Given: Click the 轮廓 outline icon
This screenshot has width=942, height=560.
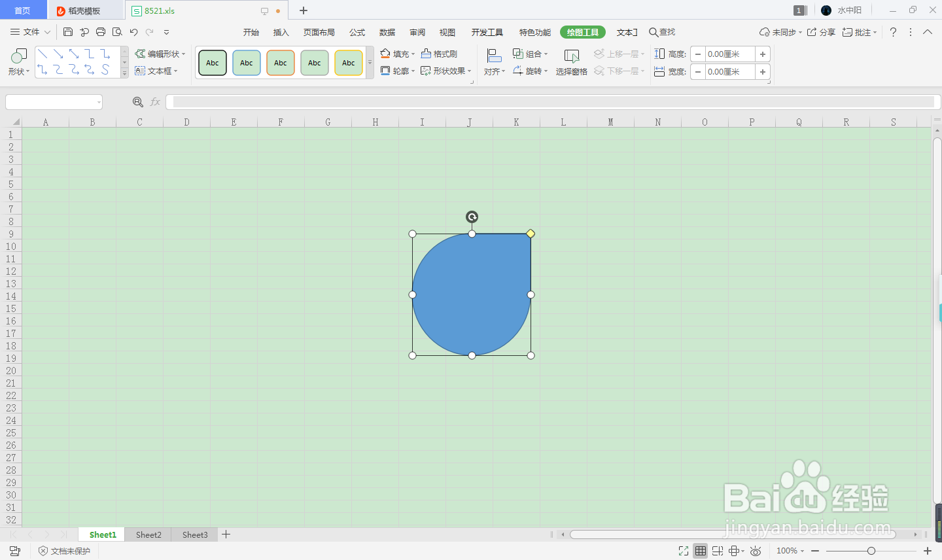Looking at the screenshot, I should point(385,71).
